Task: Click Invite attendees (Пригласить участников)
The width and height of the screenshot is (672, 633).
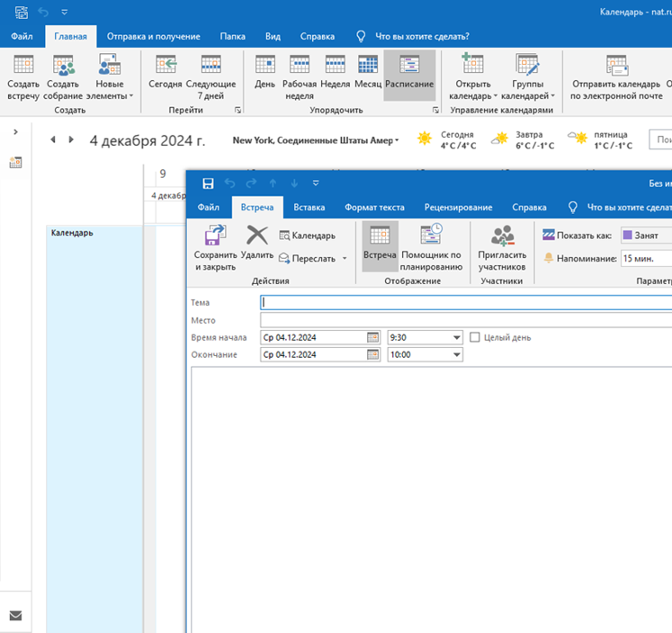Action: [502, 247]
